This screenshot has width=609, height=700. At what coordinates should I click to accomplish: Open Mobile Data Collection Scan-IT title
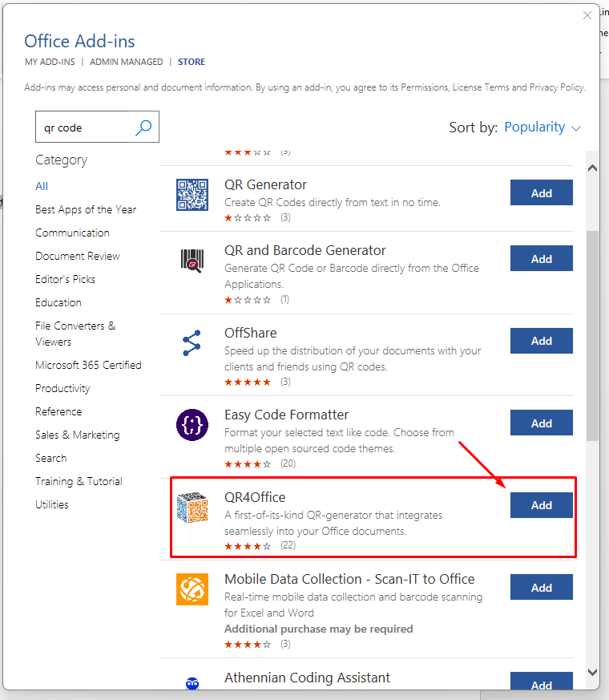(x=349, y=579)
